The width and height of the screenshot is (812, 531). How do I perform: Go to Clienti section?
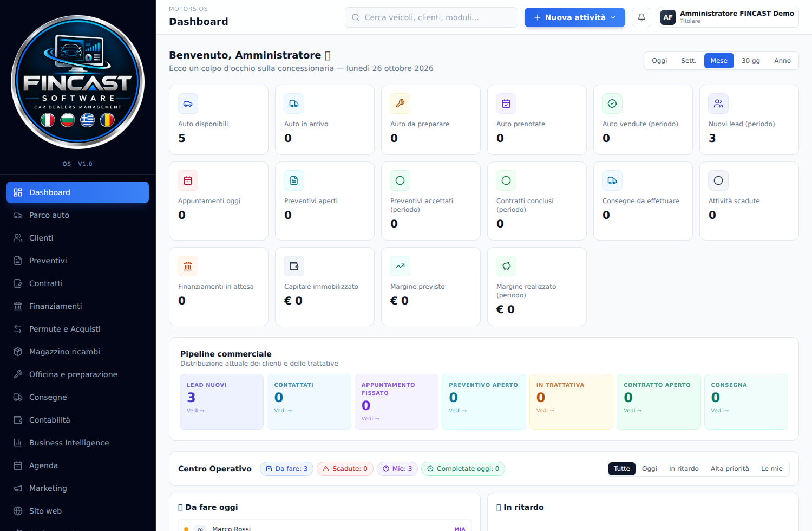click(x=77, y=238)
